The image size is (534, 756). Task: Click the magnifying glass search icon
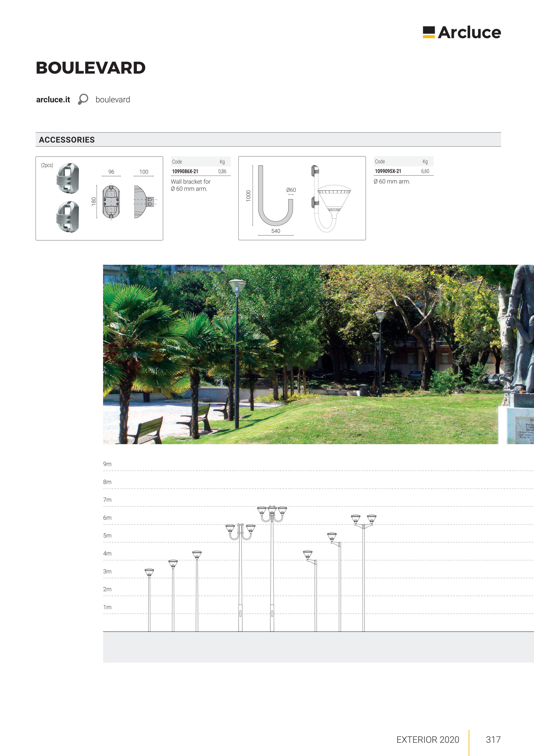pos(83,99)
